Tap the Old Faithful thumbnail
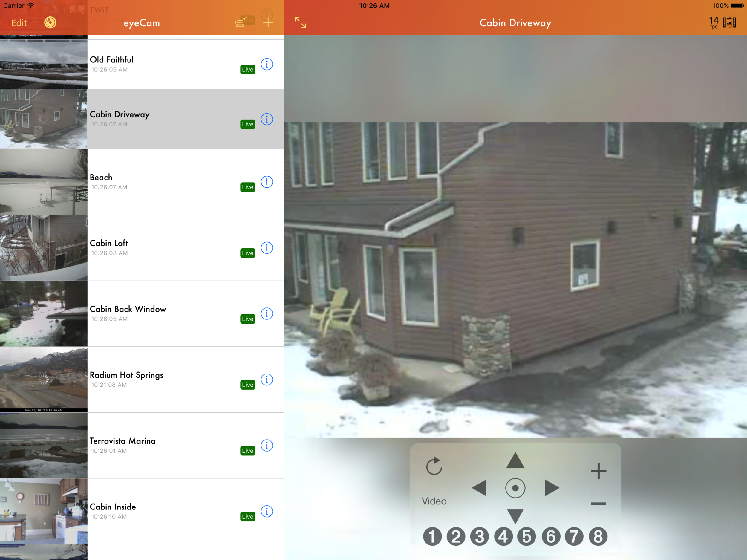This screenshot has height=560, width=747. (x=44, y=64)
